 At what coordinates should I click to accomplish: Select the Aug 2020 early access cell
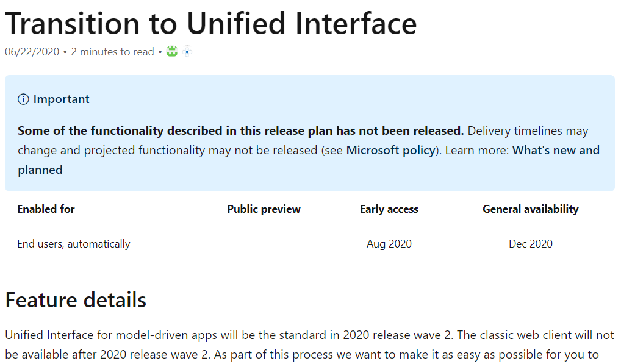pos(389,244)
